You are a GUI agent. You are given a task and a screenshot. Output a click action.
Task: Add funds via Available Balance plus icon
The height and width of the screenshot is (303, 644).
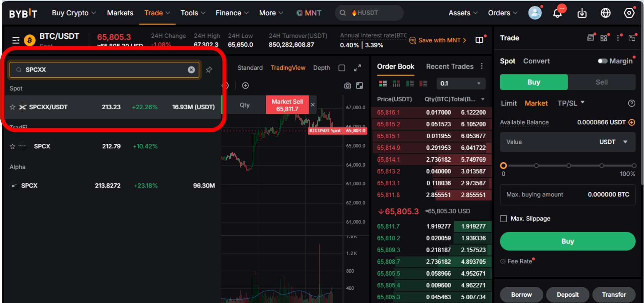pyautogui.click(x=632, y=122)
